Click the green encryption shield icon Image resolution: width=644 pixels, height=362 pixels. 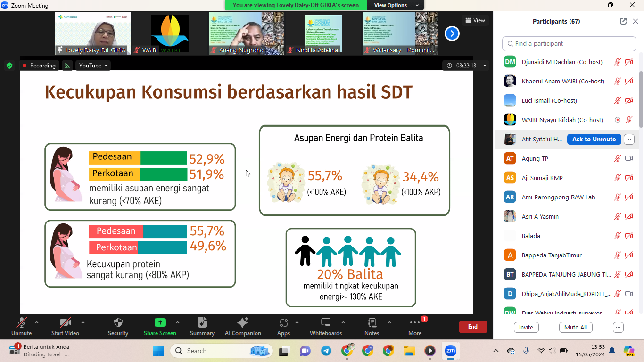(9, 66)
